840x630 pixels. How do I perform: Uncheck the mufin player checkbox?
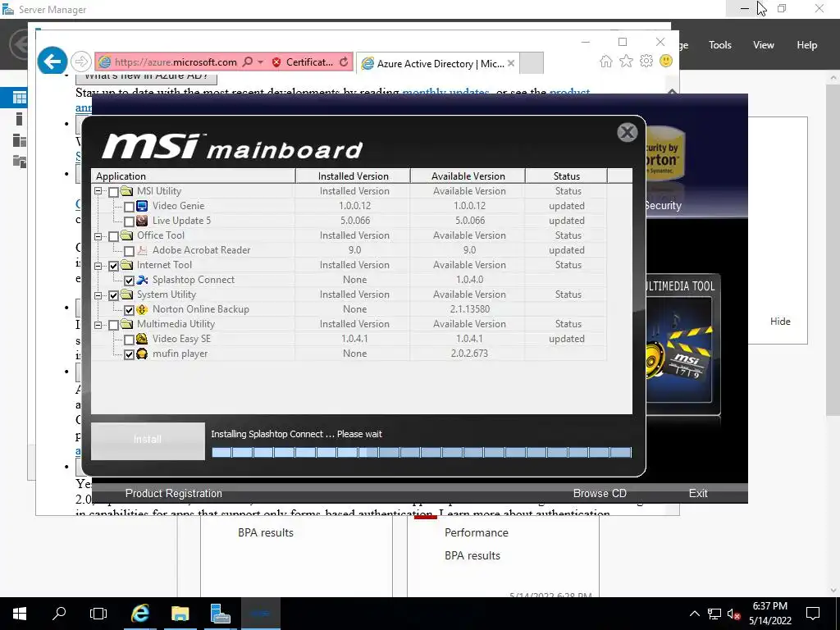(129, 354)
